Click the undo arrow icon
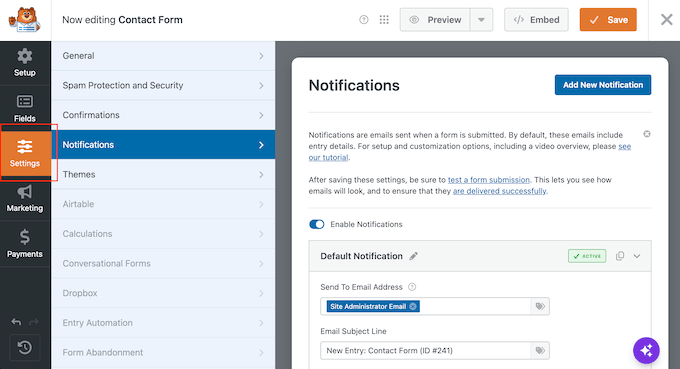 (x=16, y=322)
